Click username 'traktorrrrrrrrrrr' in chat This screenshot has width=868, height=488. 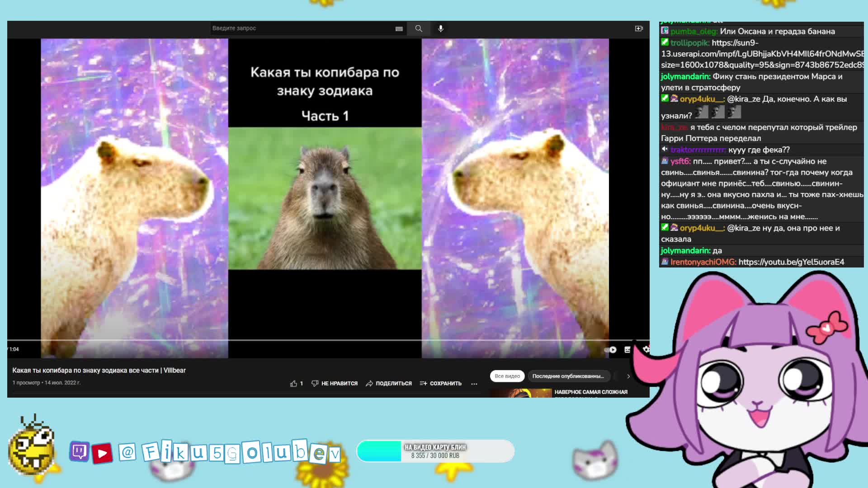(x=698, y=150)
